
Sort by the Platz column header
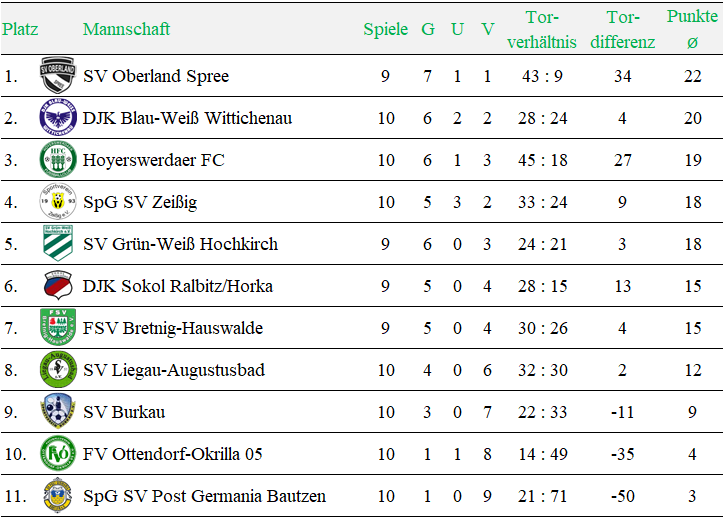pos(20,29)
